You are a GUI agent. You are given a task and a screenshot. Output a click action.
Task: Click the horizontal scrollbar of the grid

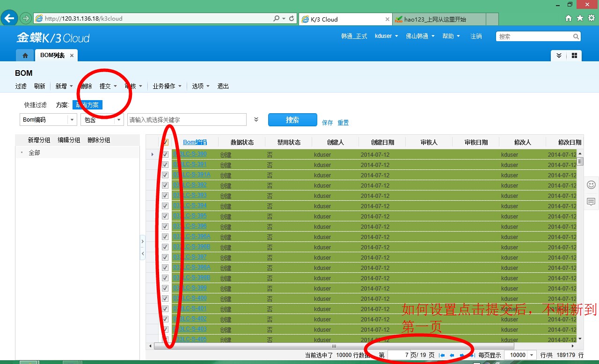point(334,346)
